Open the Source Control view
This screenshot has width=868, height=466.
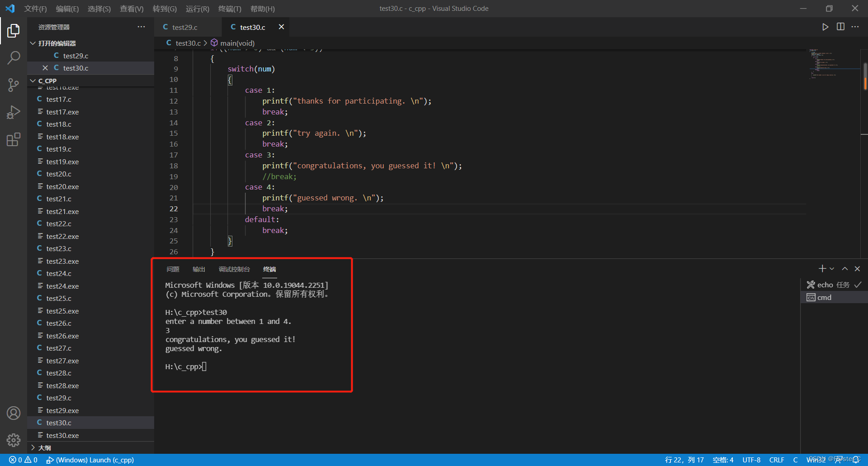point(14,85)
